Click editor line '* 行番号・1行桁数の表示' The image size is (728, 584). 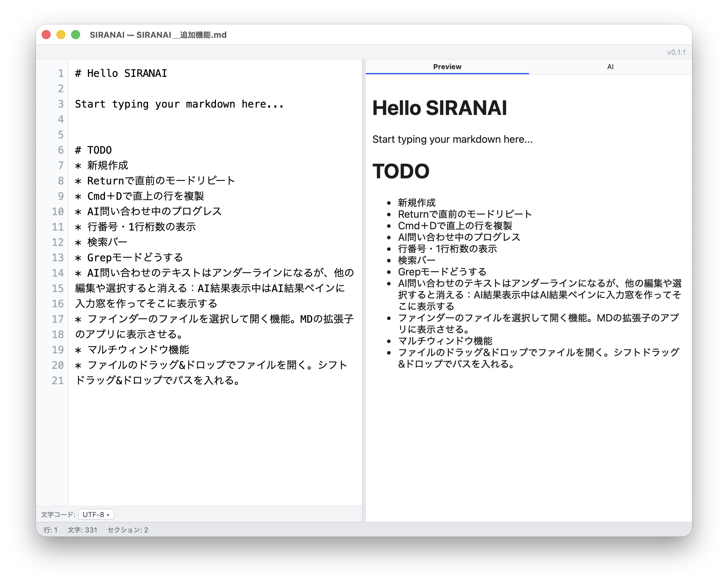coord(135,227)
